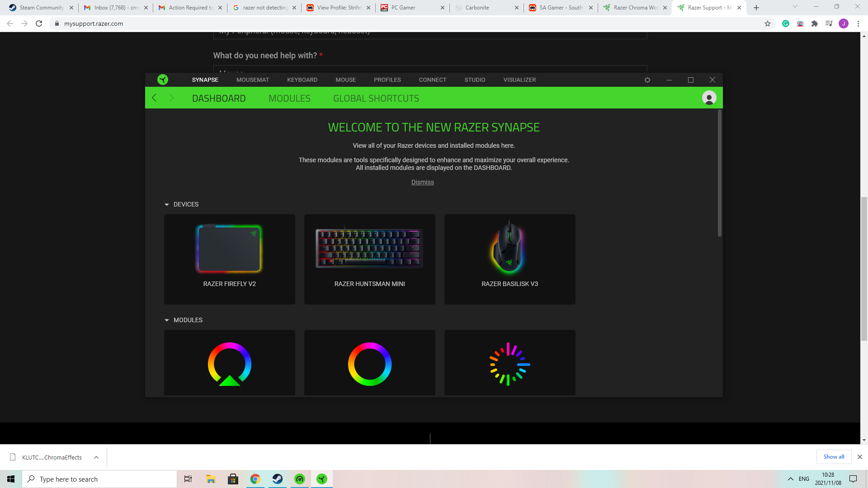Open the Razer Basilisk V3 device card
The width and height of the screenshot is (868, 488).
tap(510, 259)
